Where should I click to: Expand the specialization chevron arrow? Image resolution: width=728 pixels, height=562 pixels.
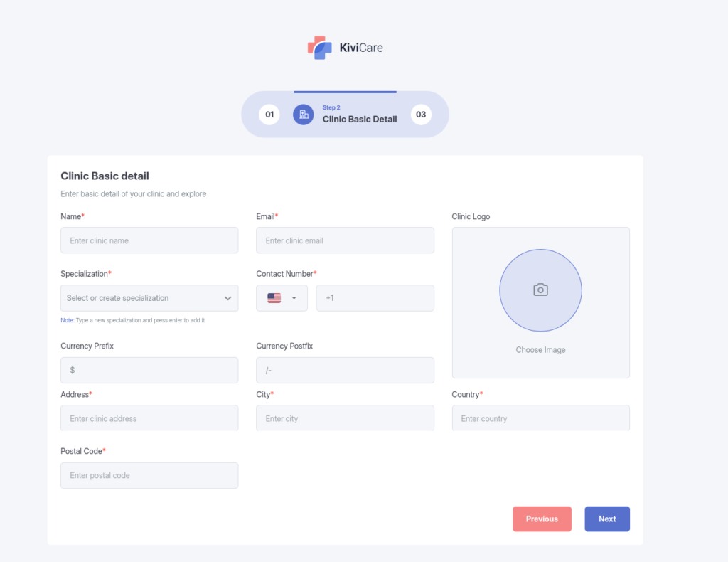tap(227, 298)
